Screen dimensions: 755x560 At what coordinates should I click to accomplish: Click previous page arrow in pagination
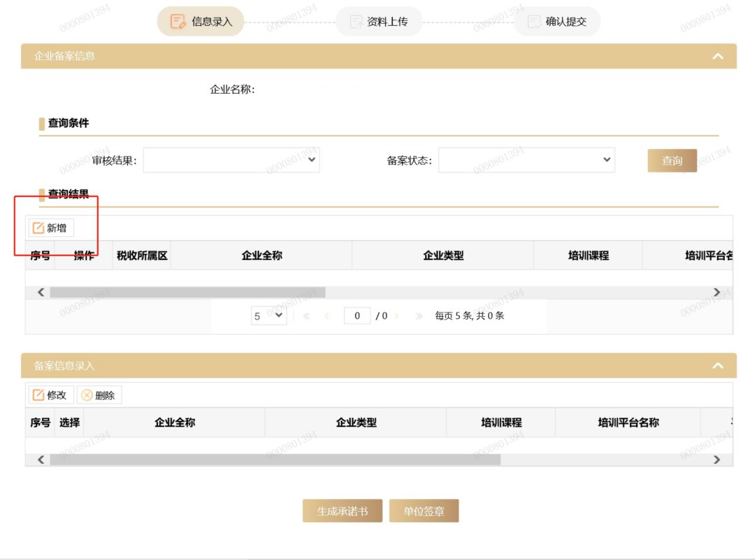point(326,316)
